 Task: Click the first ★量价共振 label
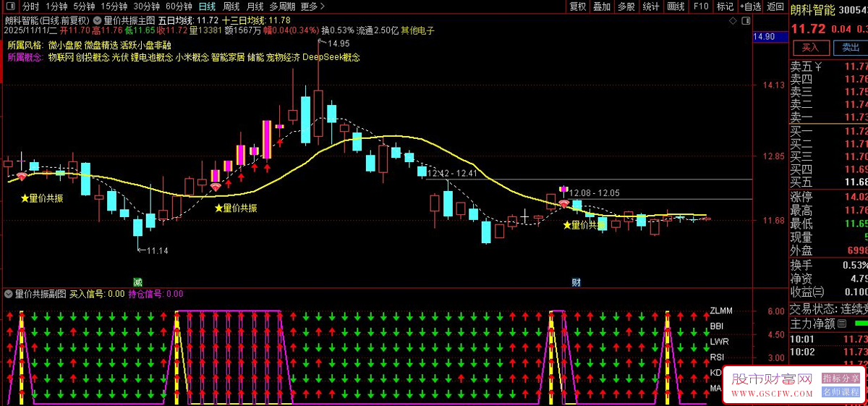[41, 198]
